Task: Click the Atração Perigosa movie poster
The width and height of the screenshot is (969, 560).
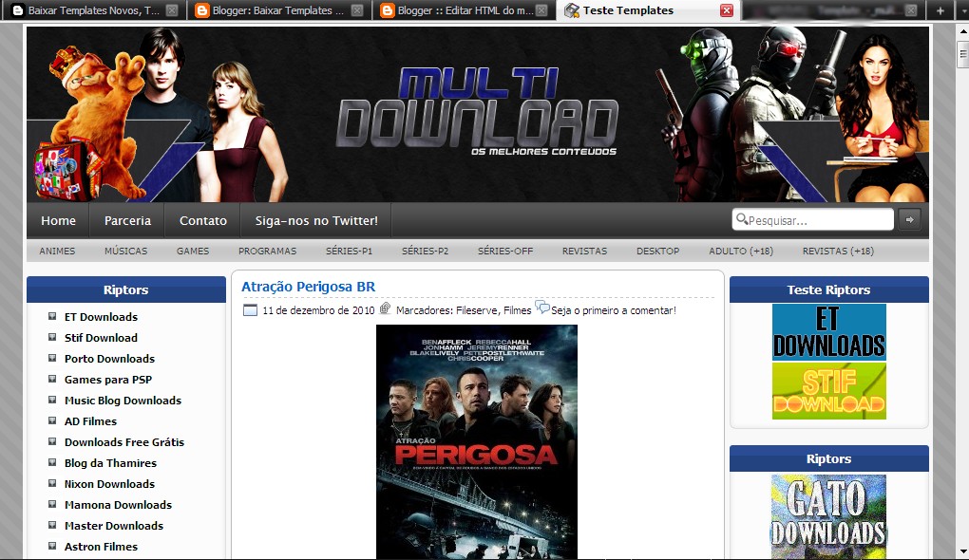Action: click(477, 442)
